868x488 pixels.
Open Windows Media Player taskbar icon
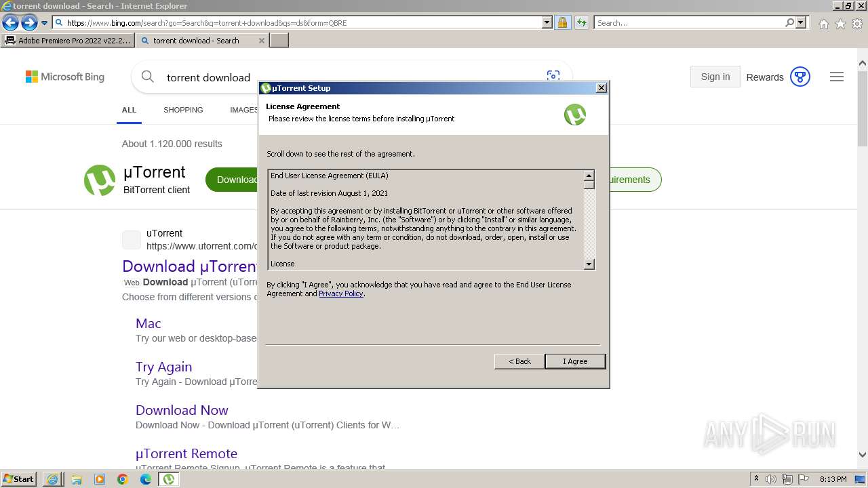tap(100, 479)
